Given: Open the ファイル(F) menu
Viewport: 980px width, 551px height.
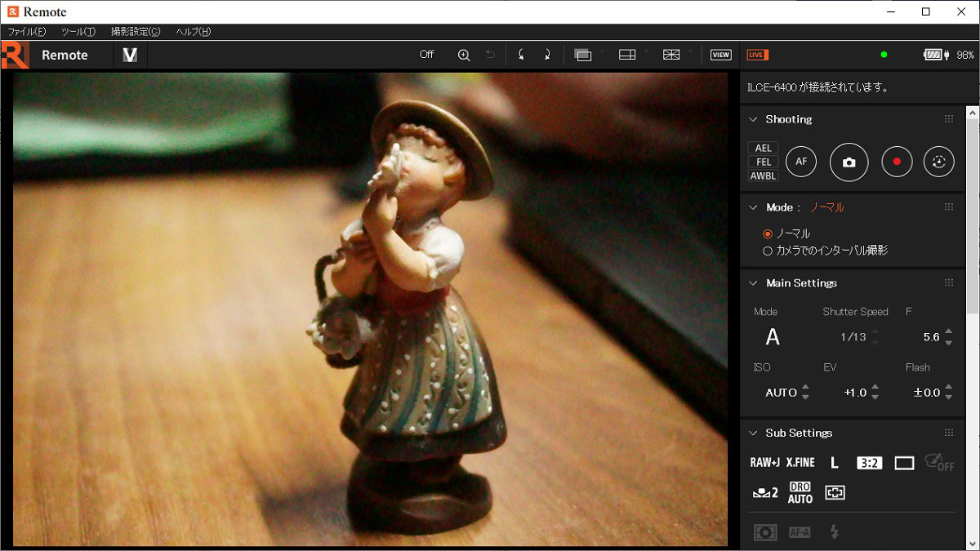Looking at the screenshot, I should (27, 32).
